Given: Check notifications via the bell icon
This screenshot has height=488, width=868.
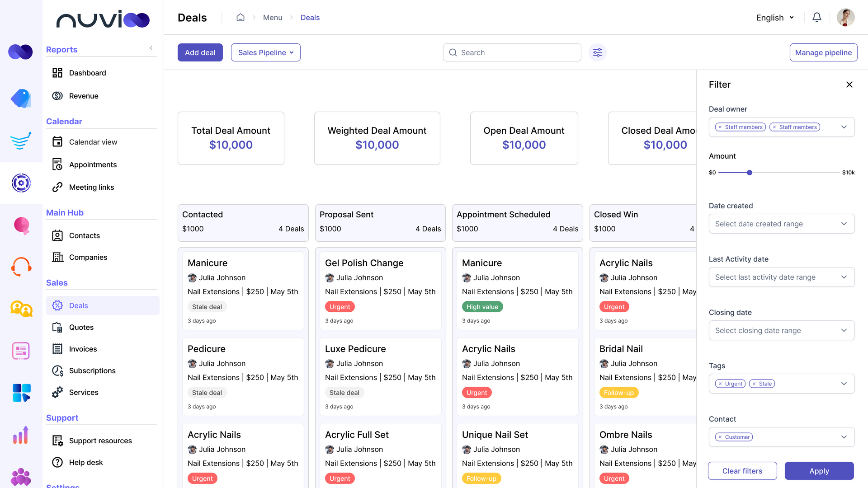Looking at the screenshot, I should [x=817, y=17].
